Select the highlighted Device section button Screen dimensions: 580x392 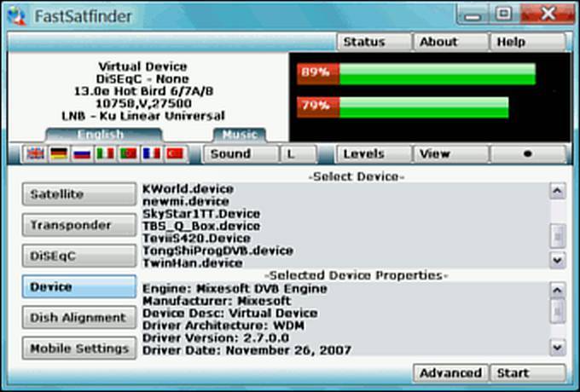coord(79,286)
